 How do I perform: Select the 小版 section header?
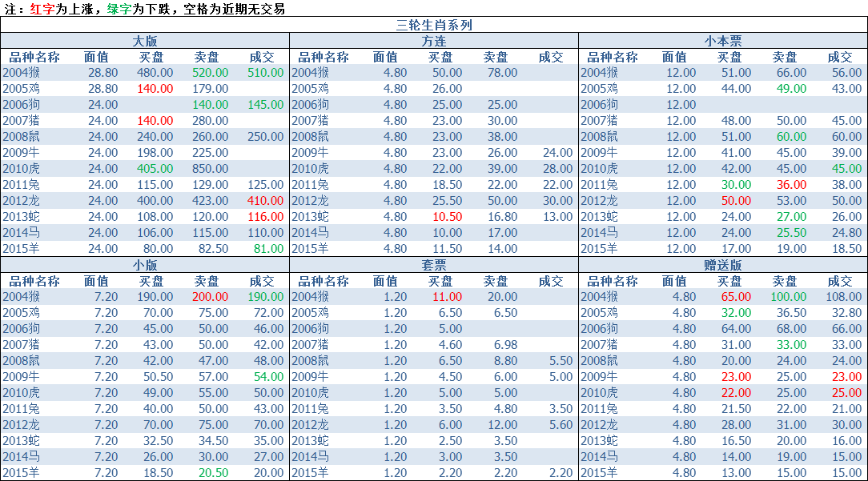point(145,265)
